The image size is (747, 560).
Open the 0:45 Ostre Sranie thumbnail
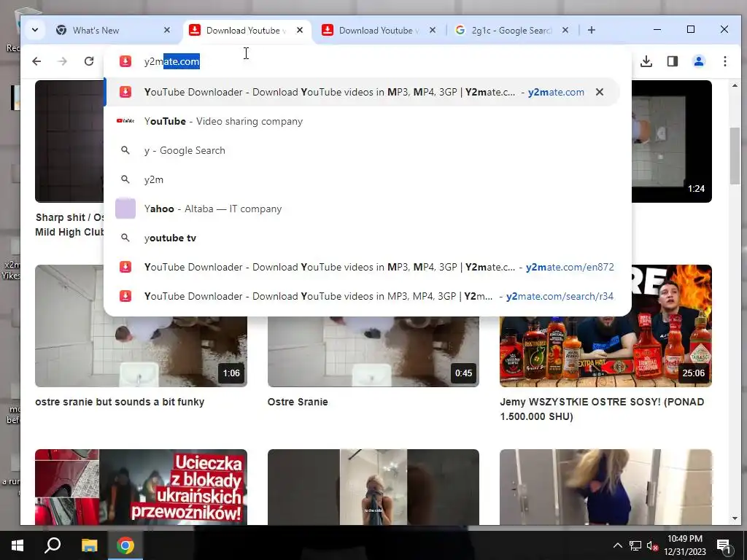(373, 351)
